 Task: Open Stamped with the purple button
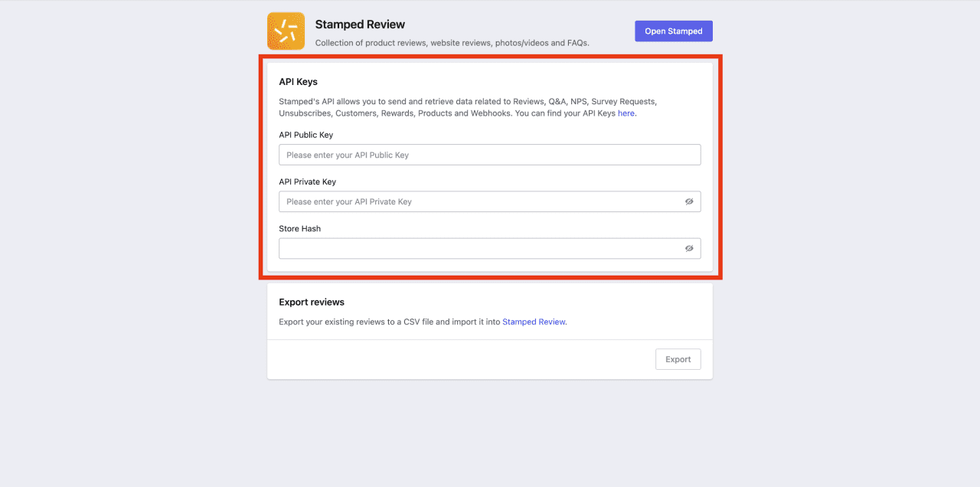point(674,31)
